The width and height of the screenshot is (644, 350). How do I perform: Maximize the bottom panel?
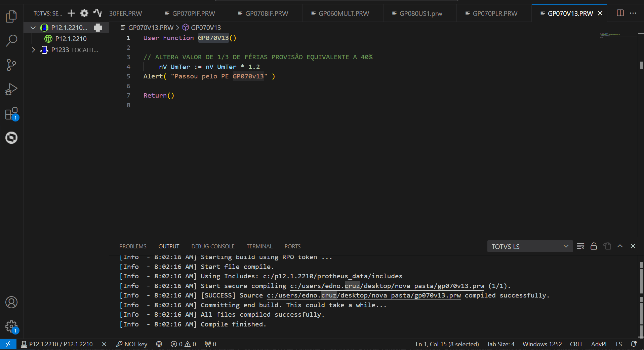(620, 246)
